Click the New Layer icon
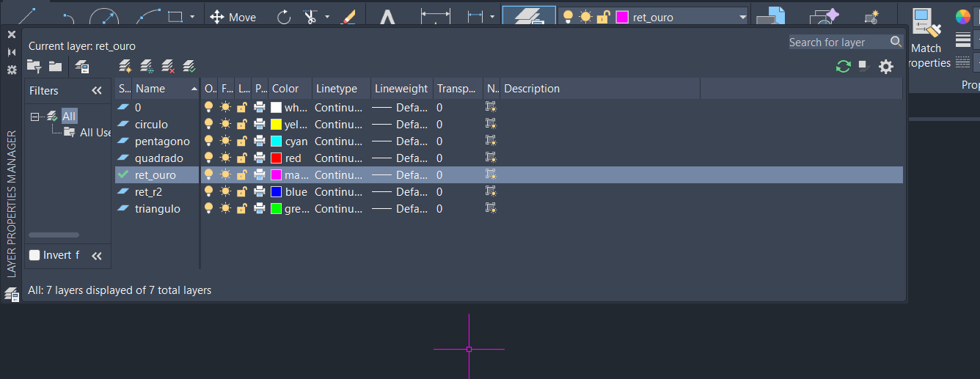The height and width of the screenshot is (379, 980). (125, 67)
